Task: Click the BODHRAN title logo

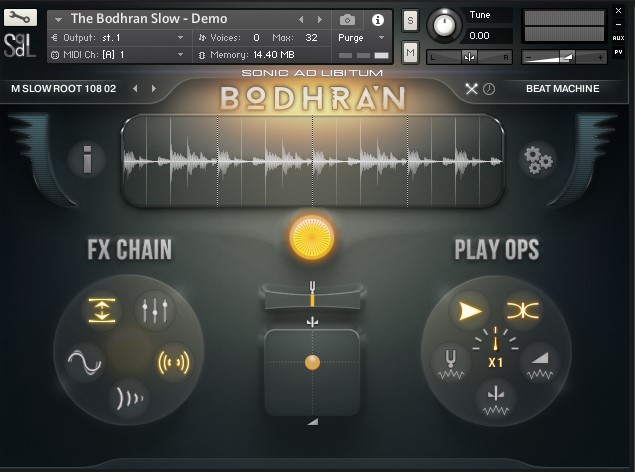Action: coord(312,98)
